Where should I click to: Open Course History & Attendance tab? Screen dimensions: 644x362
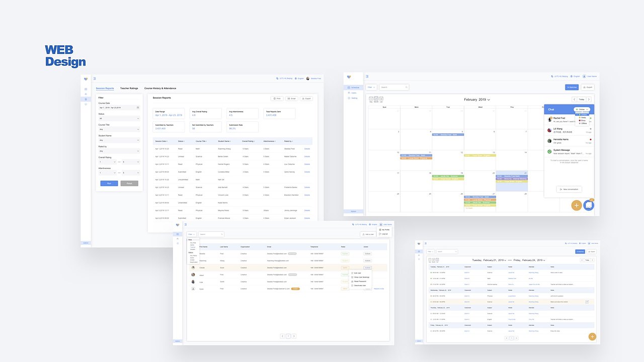[160, 88]
